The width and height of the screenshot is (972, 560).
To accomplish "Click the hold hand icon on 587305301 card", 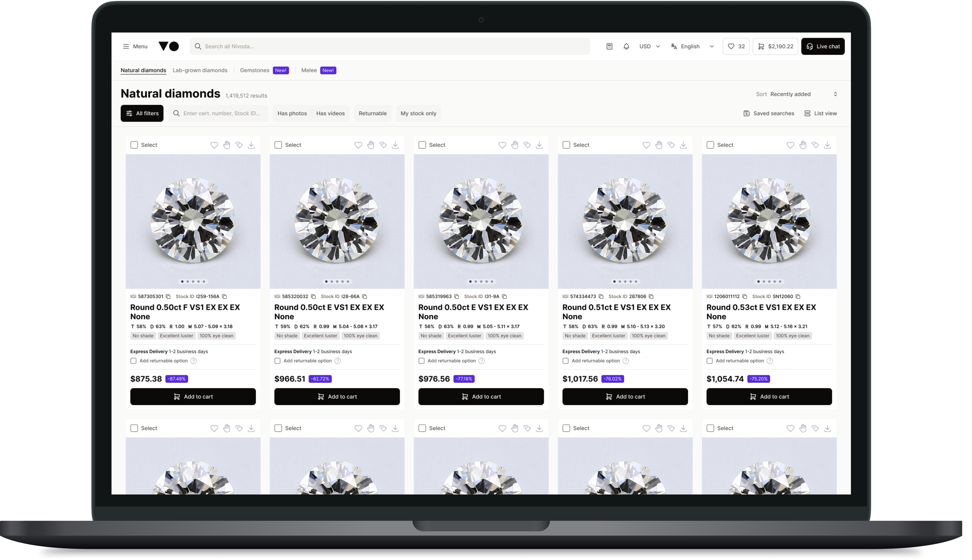I will tap(227, 145).
